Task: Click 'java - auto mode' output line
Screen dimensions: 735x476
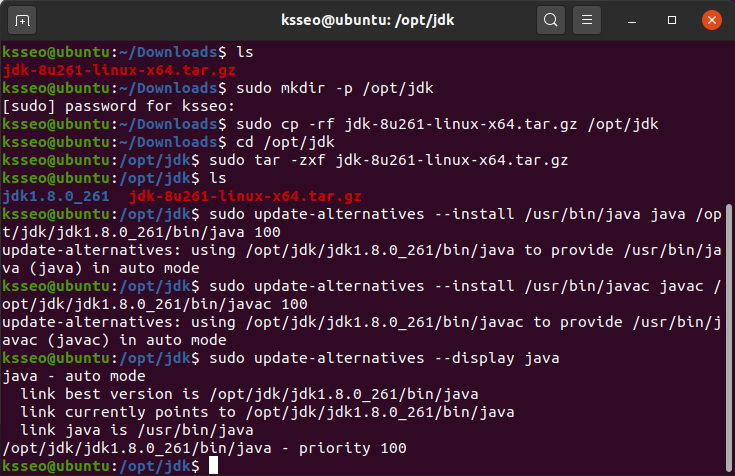Action: click(x=74, y=376)
